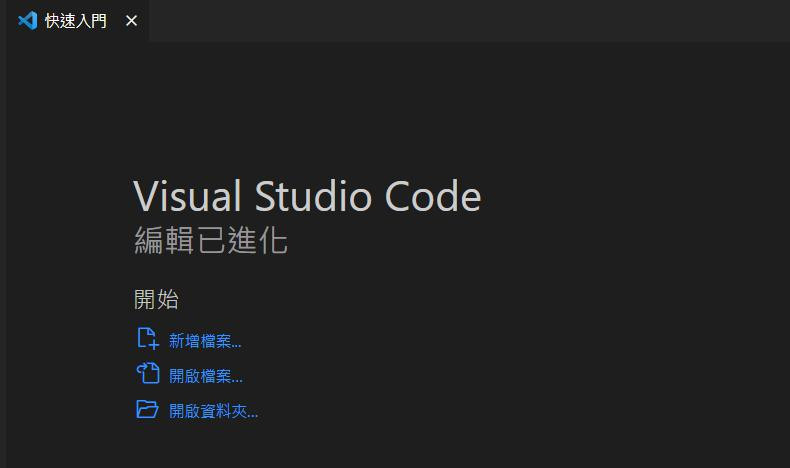Open the 開啟檔案... link
The image size is (790, 468).
[206, 376]
